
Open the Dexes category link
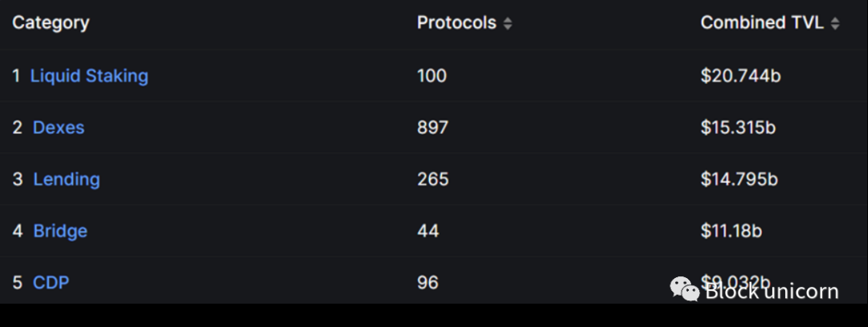[x=59, y=127]
